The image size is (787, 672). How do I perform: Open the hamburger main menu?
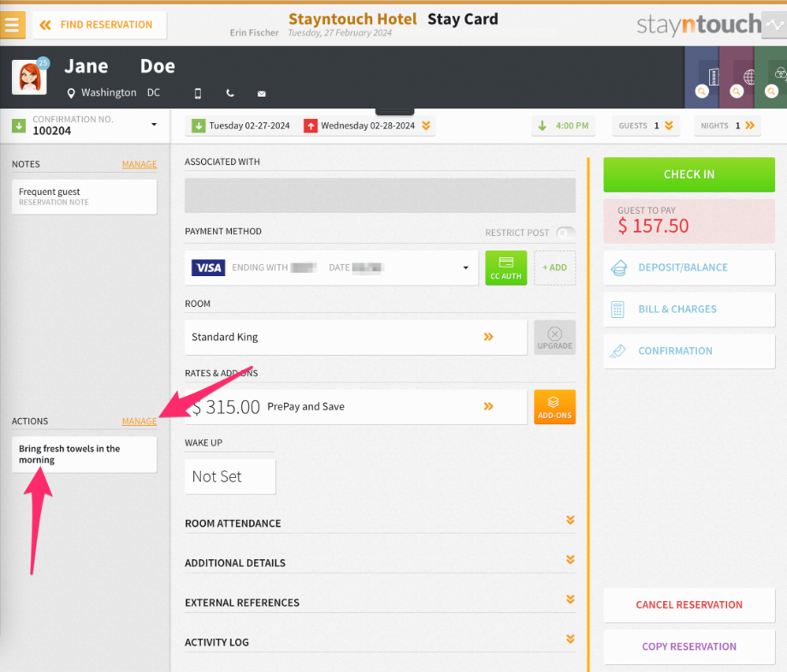pyautogui.click(x=12, y=25)
